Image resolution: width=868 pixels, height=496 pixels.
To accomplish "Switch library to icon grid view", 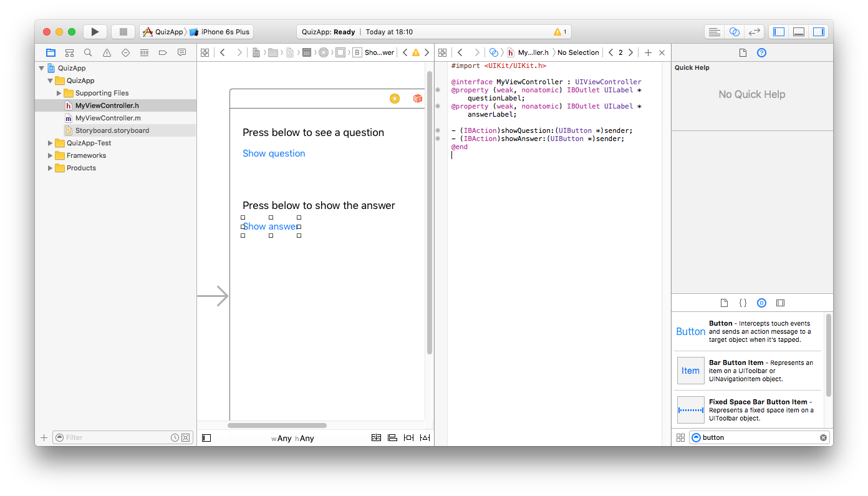I will 680,438.
